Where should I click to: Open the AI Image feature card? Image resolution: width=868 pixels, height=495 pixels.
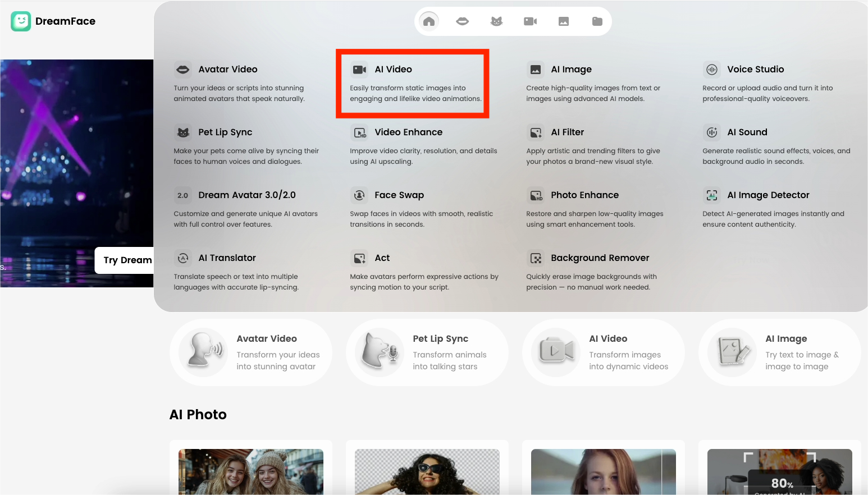[779, 352]
